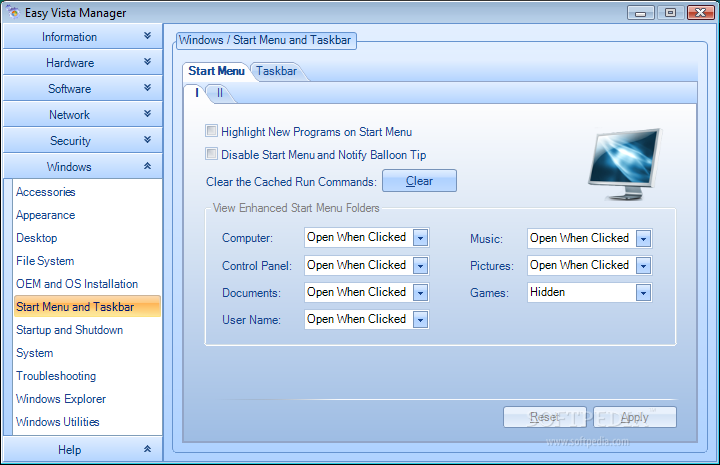Open the Computer folder dropdown
The width and height of the screenshot is (720, 465).
[x=421, y=238]
